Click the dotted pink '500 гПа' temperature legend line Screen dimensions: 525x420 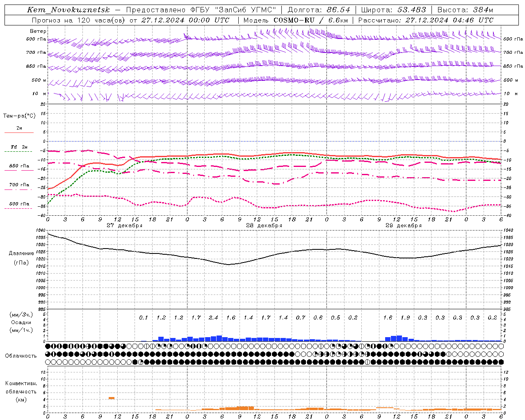tap(19, 208)
